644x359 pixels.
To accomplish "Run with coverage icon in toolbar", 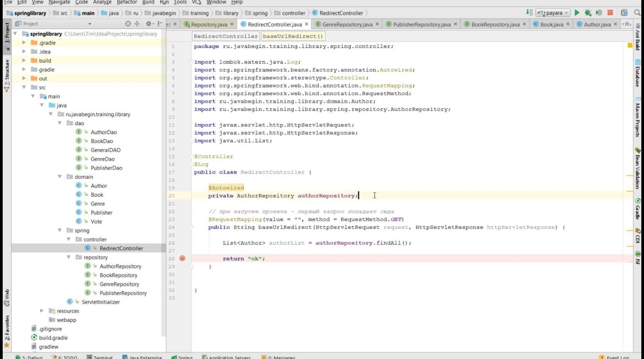I will click(599, 13).
